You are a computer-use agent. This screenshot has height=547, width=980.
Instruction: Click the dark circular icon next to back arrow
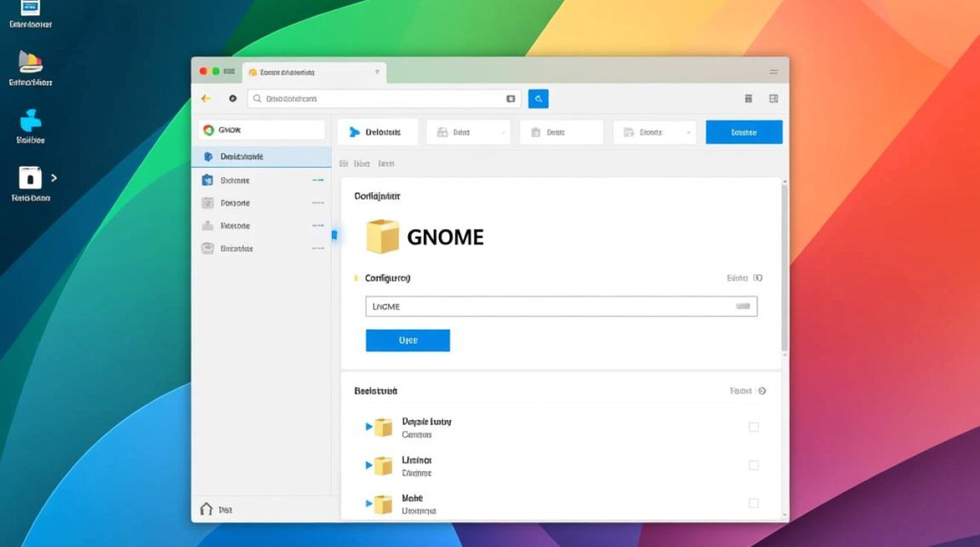point(233,98)
